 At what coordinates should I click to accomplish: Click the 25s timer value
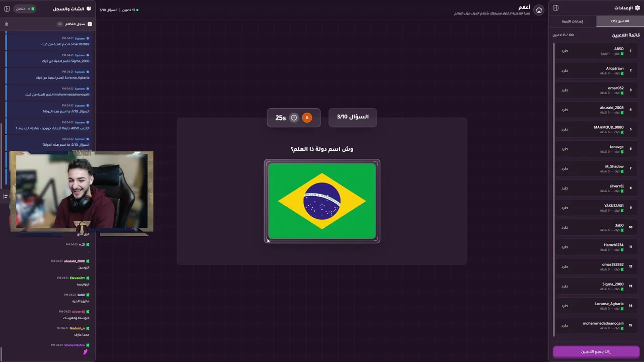pos(280,118)
